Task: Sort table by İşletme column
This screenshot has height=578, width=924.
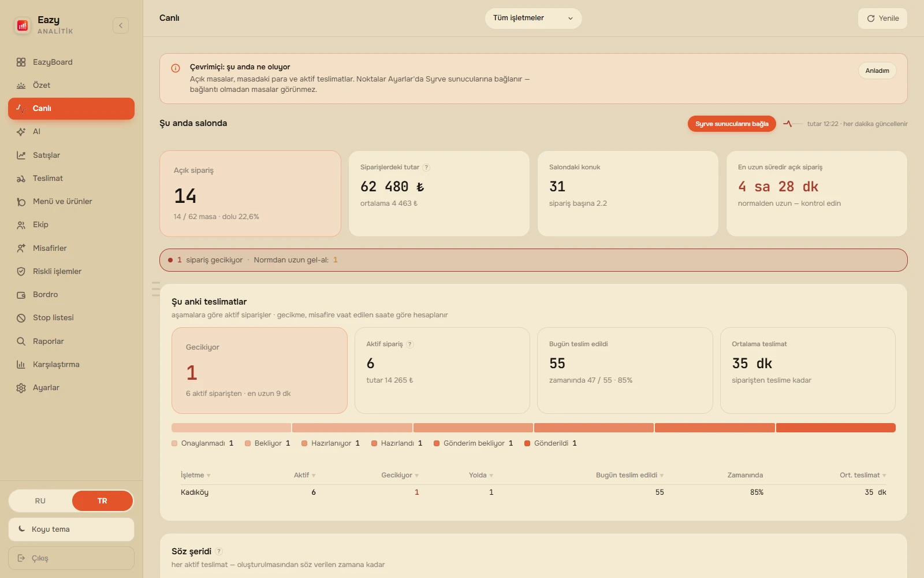Action: [196, 475]
